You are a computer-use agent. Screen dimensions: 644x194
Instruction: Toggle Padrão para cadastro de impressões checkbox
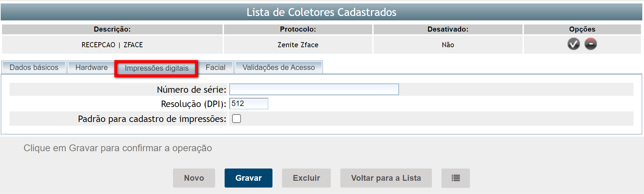click(236, 119)
